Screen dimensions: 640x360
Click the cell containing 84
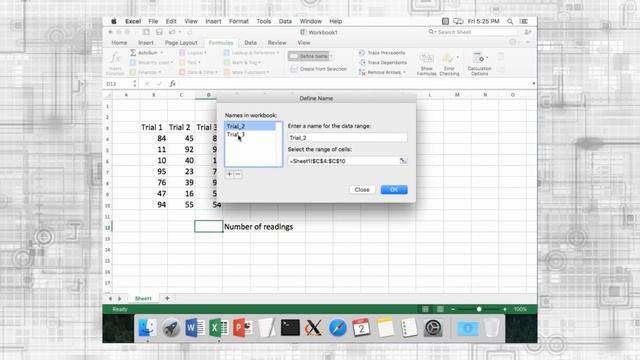pyautogui.click(x=153, y=138)
